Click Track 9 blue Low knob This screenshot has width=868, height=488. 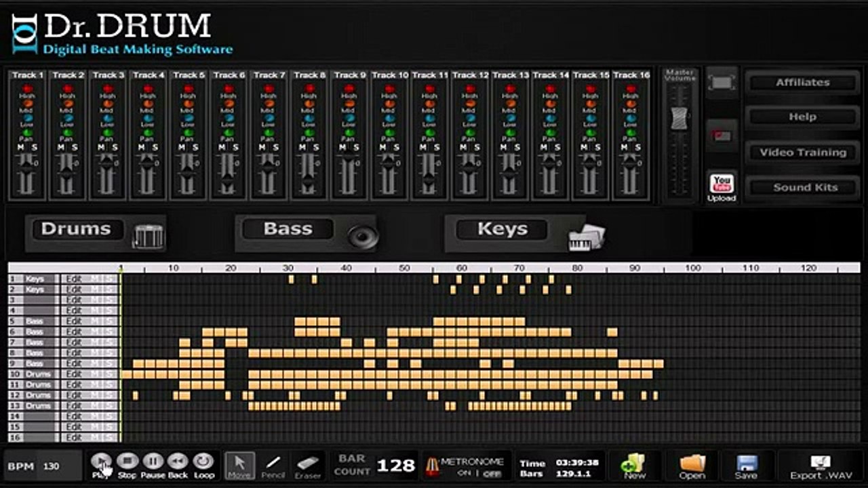pos(349,118)
